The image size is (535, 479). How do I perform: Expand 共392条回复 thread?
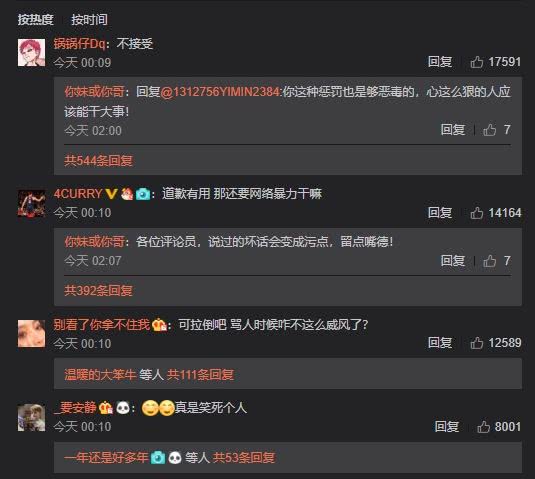click(x=99, y=290)
